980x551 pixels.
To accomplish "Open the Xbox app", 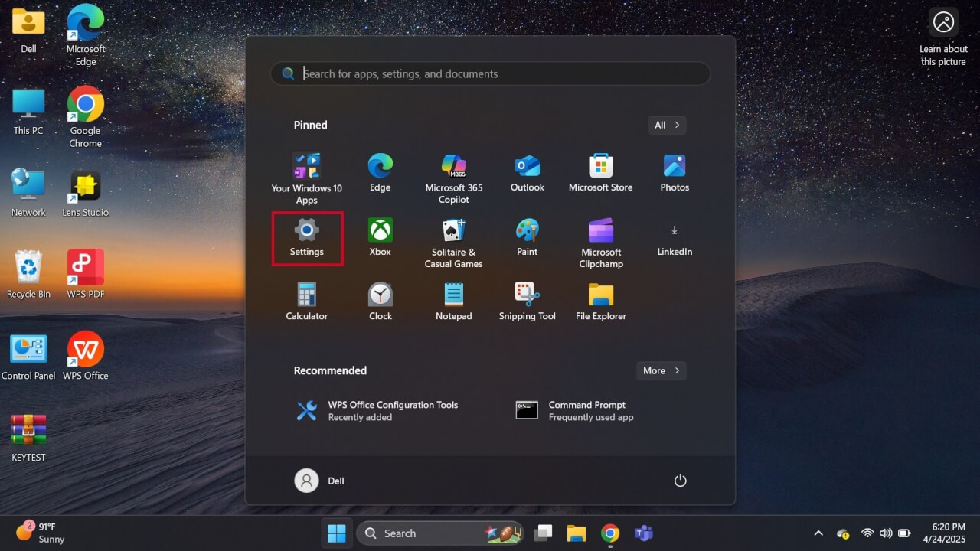I will pos(381,238).
